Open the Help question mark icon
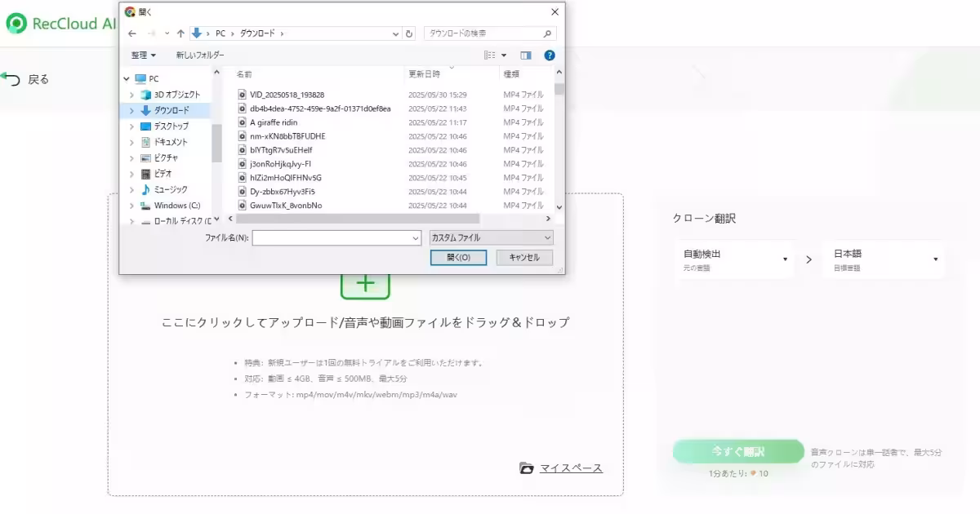This screenshot has height=514, width=980. [x=549, y=55]
